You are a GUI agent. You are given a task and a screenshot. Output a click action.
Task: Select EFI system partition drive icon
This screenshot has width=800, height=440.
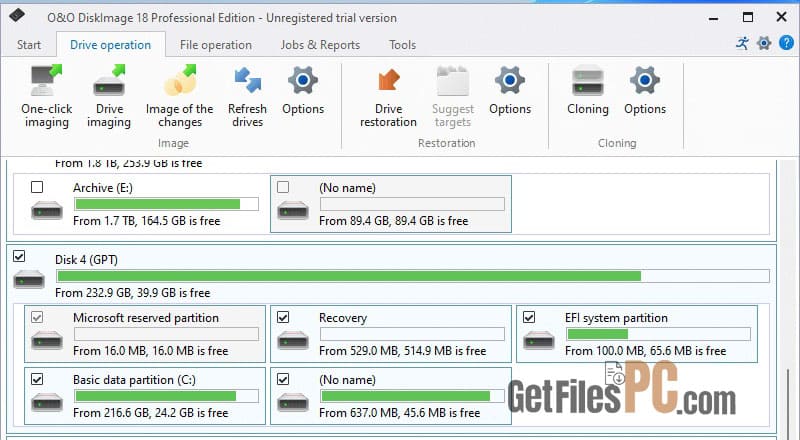pos(539,340)
